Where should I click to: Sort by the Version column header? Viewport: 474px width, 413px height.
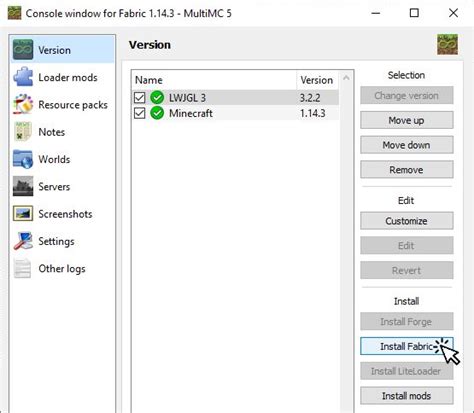click(317, 80)
